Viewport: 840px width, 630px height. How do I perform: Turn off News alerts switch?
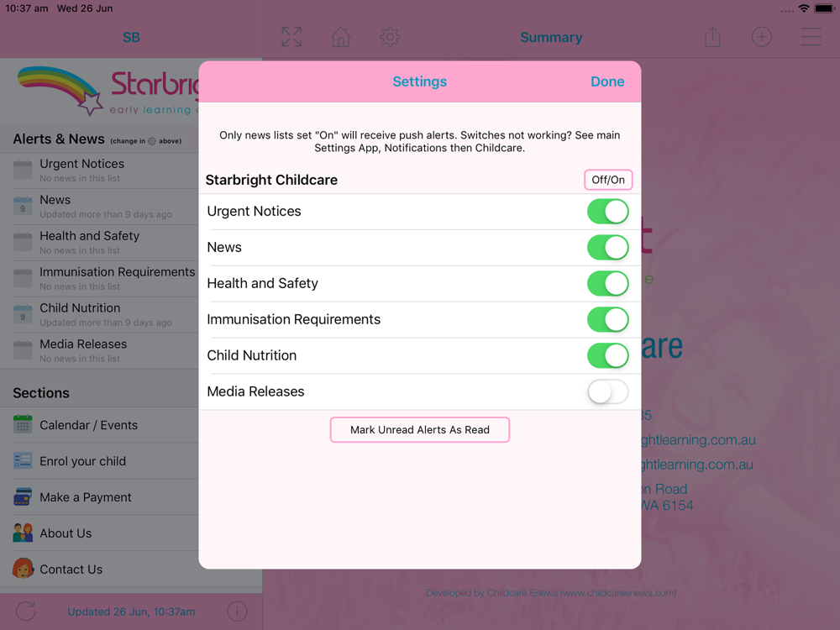click(x=607, y=247)
